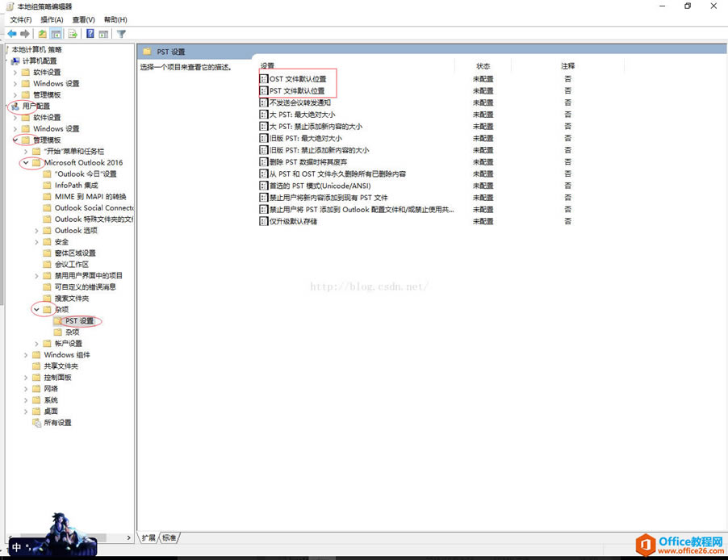The image size is (728, 560).
Task: Select the 窗体区域设置 folder
Action: (x=75, y=253)
